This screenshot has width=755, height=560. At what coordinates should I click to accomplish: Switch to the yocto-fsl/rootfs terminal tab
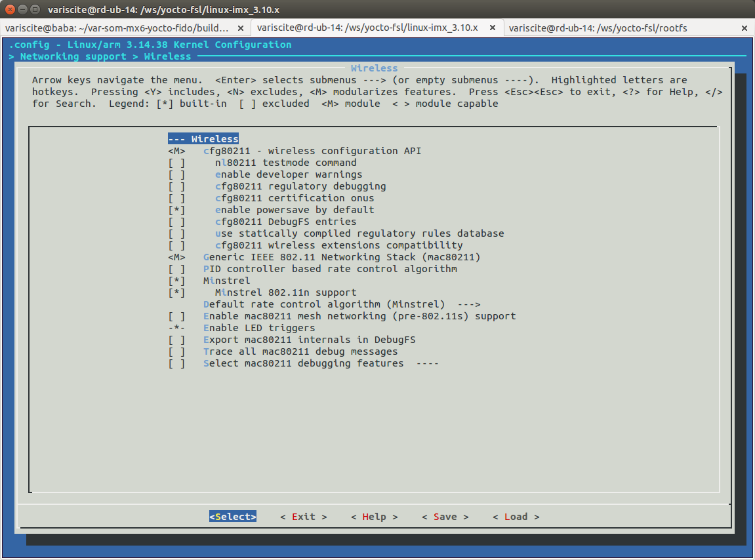tap(597, 28)
